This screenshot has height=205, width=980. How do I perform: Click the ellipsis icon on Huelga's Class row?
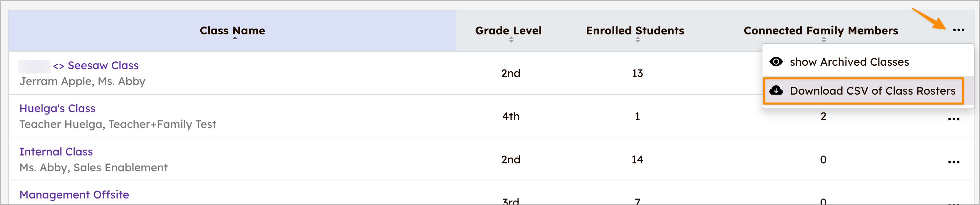[x=954, y=119]
